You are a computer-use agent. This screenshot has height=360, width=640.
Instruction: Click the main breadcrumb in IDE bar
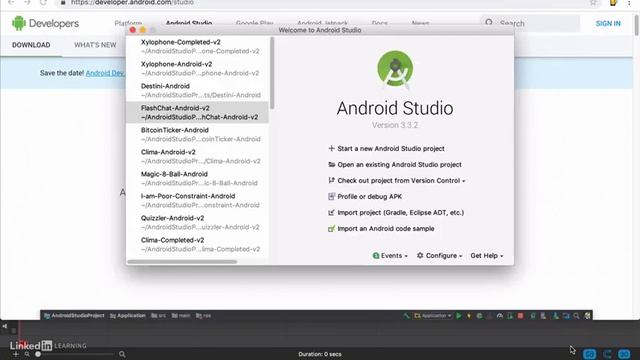click(181, 316)
